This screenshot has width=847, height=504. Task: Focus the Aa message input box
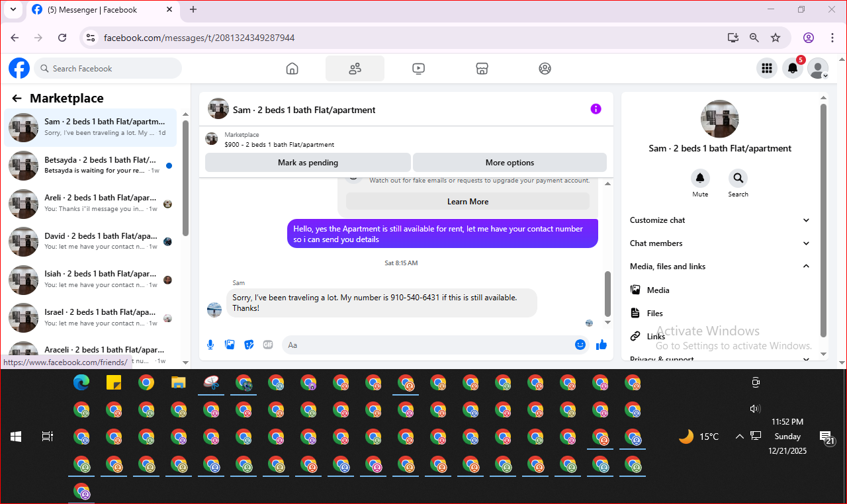[427, 345]
